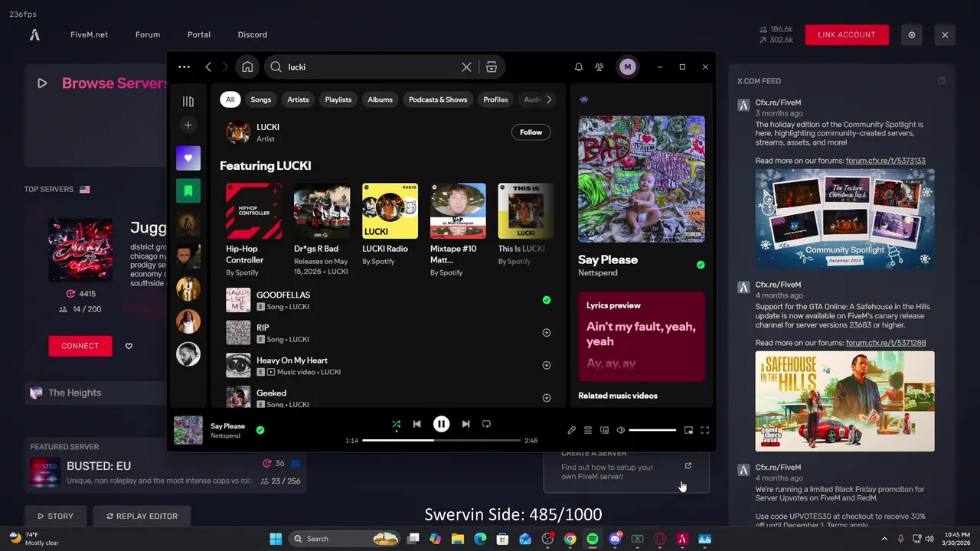Image resolution: width=980 pixels, height=551 pixels.
Task: Open the Dr*gs R Bad album card
Action: pos(322,230)
